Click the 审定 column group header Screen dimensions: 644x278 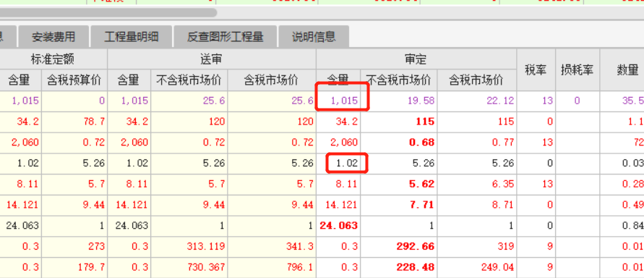(416, 59)
